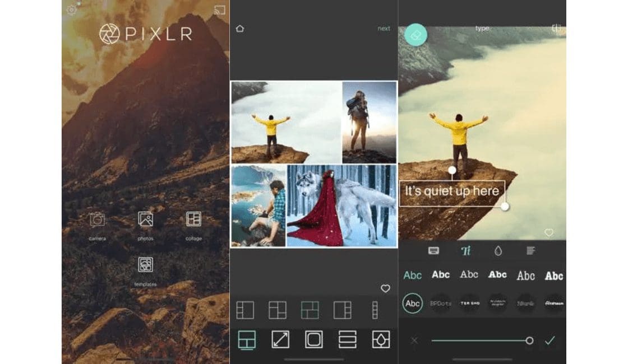Image resolution: width=628 pixels, height=364 pixels.
Task: Click the text size slider handle
Action: 529,340
